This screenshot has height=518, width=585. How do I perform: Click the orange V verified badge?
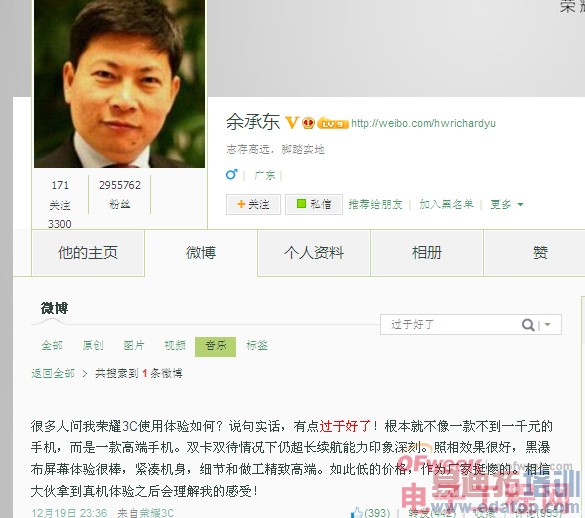coord(292,122)
